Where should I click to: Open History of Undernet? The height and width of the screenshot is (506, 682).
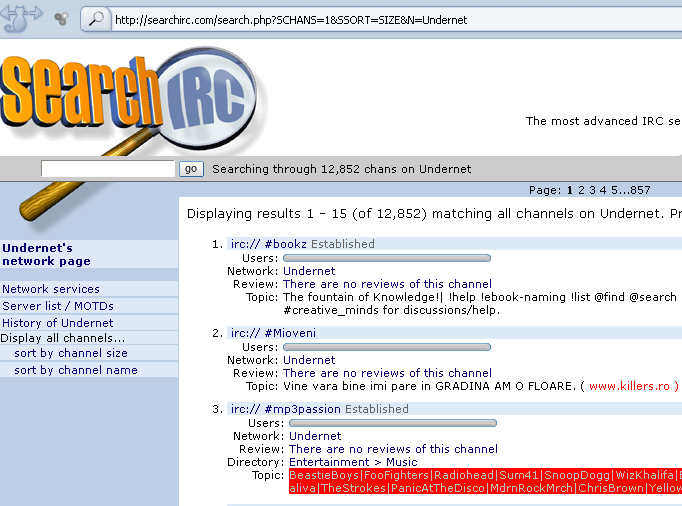[x=57, y=323]
